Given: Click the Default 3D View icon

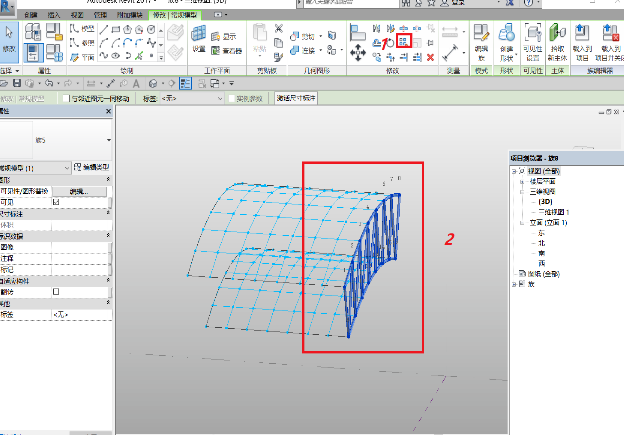Looking at the screenshot, I should 153,84.
